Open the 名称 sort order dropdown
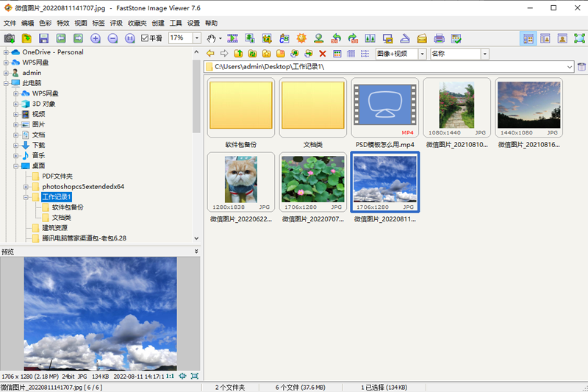The height and width of the screenshot is (392, 588). point(485,54)
